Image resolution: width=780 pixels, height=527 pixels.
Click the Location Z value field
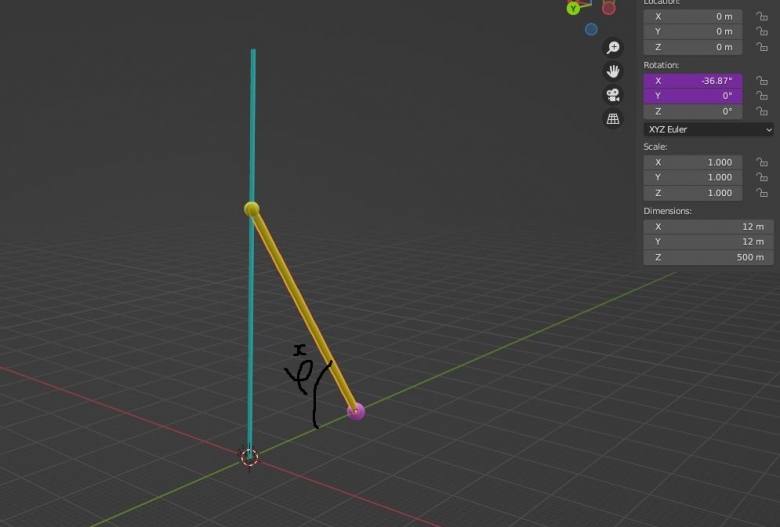(x=693, y=47)
